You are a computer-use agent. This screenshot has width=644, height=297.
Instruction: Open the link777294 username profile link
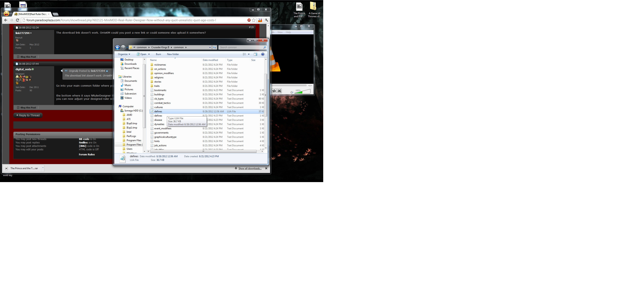(x=22, y=33)
